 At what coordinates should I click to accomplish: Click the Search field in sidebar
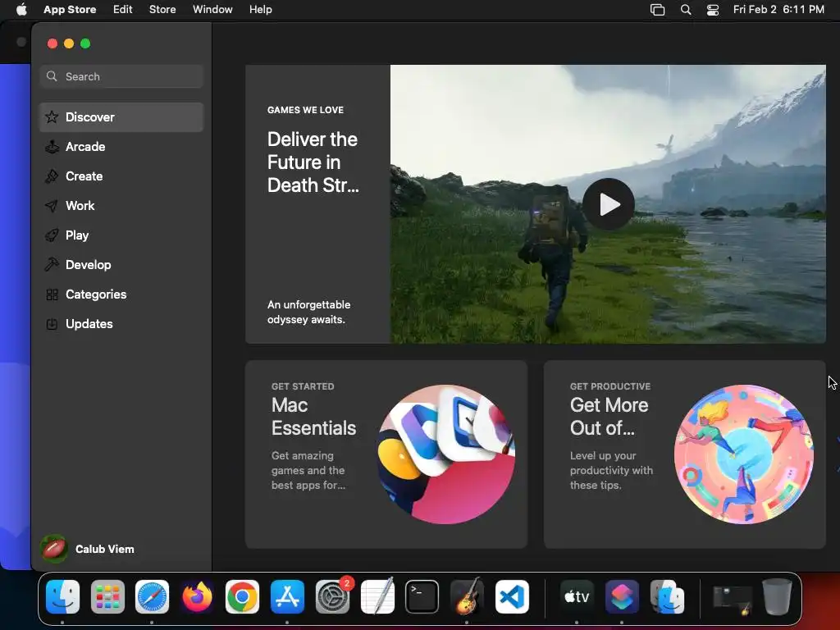coord(121,76)
